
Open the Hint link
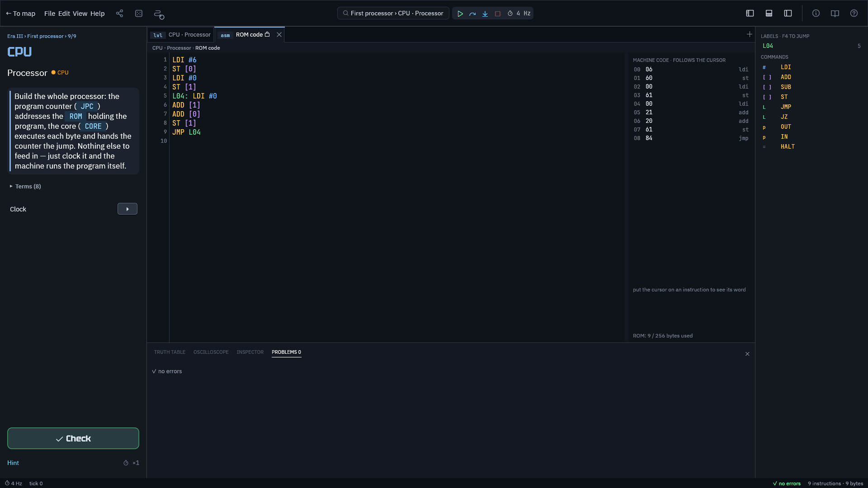point(13,463)
